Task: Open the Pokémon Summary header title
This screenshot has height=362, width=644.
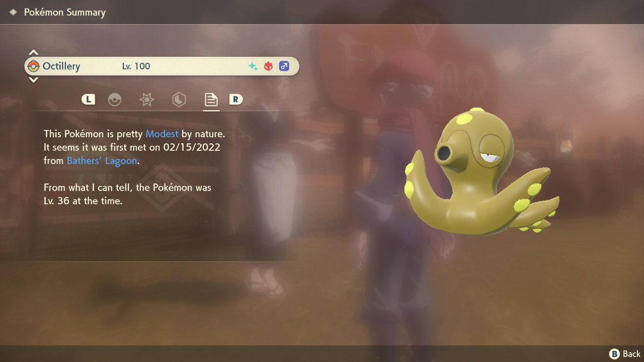Action: pyautogui.click(x=64, y=12)
